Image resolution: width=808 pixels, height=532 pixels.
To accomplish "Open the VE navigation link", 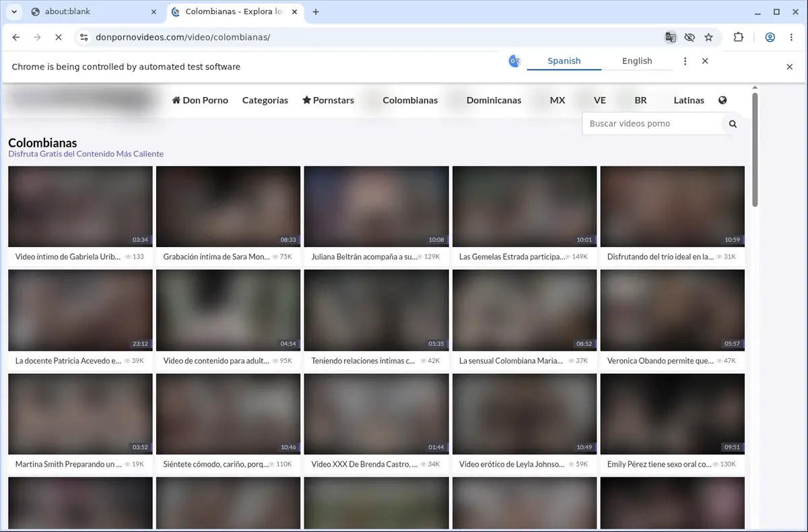I will tap(600, 100).
